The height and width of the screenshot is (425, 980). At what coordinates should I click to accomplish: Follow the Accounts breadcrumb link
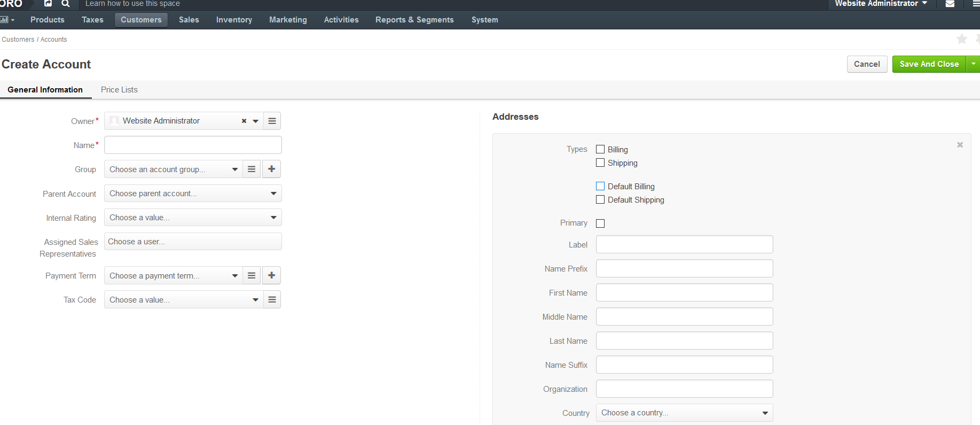tap(53, 40)
